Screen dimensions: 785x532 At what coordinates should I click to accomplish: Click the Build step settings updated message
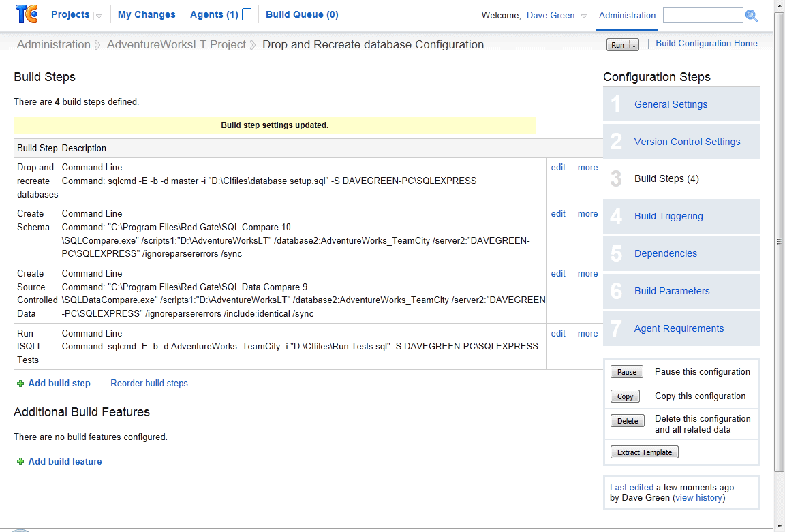(x=275, y=125)
